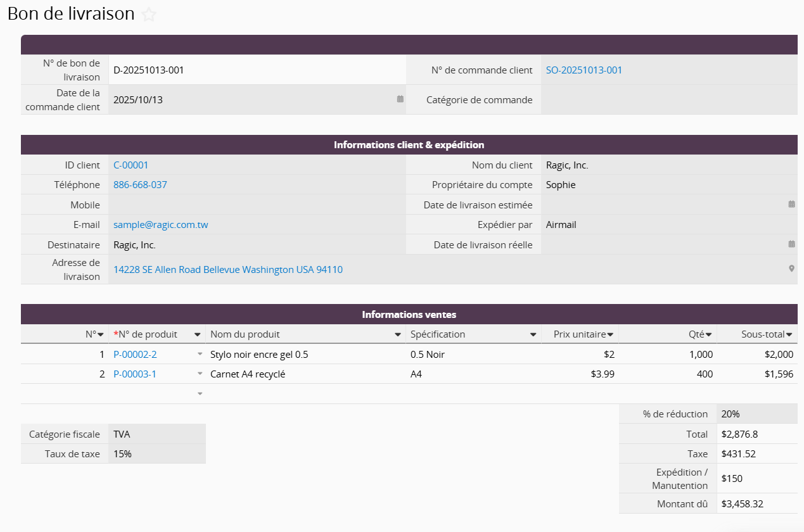This screenshot has height=532, width=804.
Task: Open customer ID link C-00001
Action: pos(131,165)
